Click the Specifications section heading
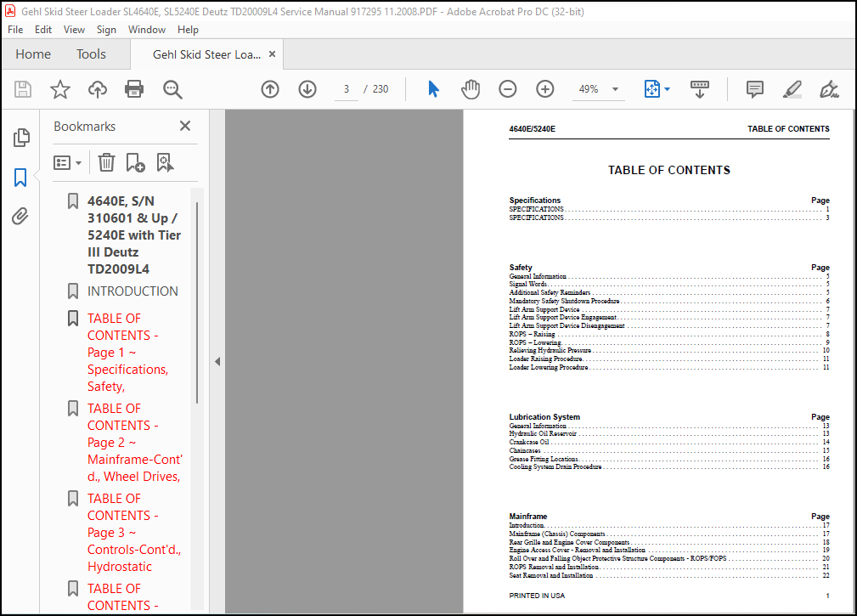This screenshot has height=616, width=857. 534,200
